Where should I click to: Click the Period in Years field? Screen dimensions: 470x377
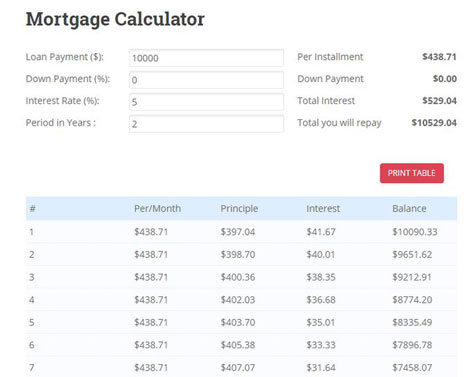[206, 124]
